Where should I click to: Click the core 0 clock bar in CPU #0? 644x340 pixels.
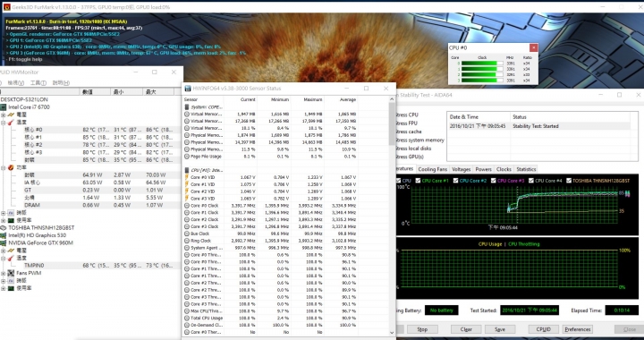(x=482, y=64)
